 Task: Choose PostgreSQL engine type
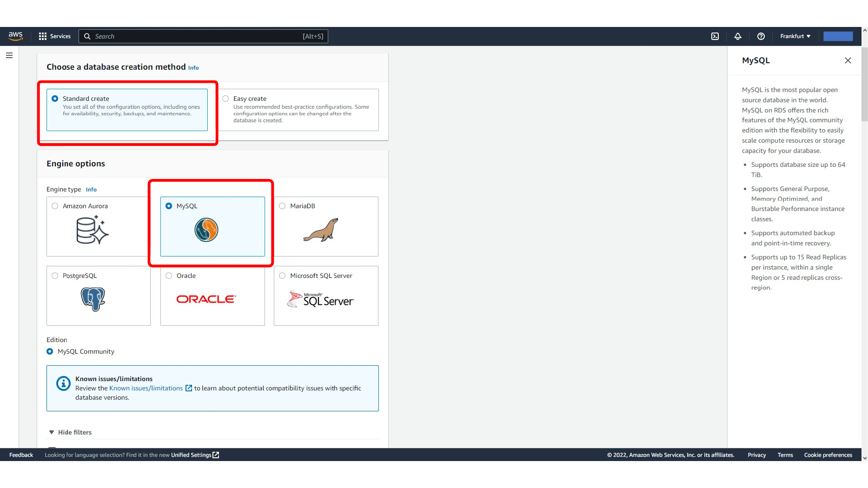(55, 276)
